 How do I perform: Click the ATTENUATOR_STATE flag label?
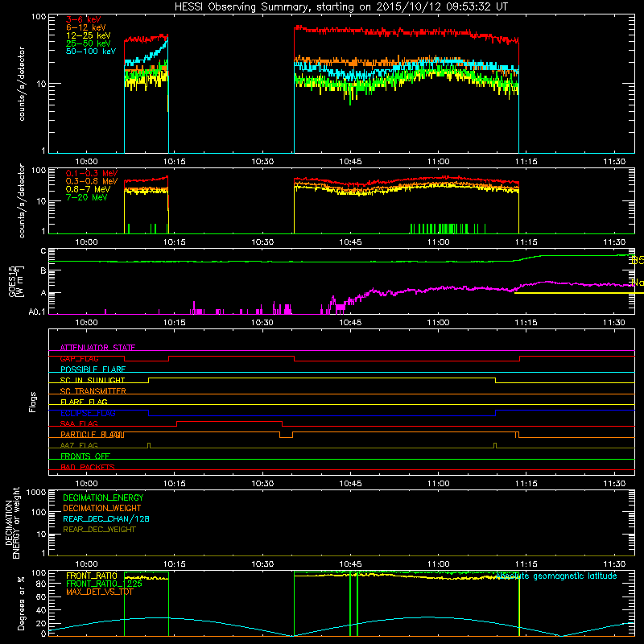point(97,348)
